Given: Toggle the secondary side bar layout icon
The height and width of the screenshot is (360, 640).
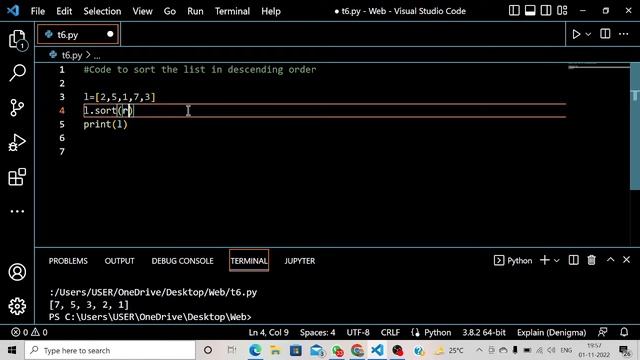Looking at the screenshot, I should (x=546, y=11).
